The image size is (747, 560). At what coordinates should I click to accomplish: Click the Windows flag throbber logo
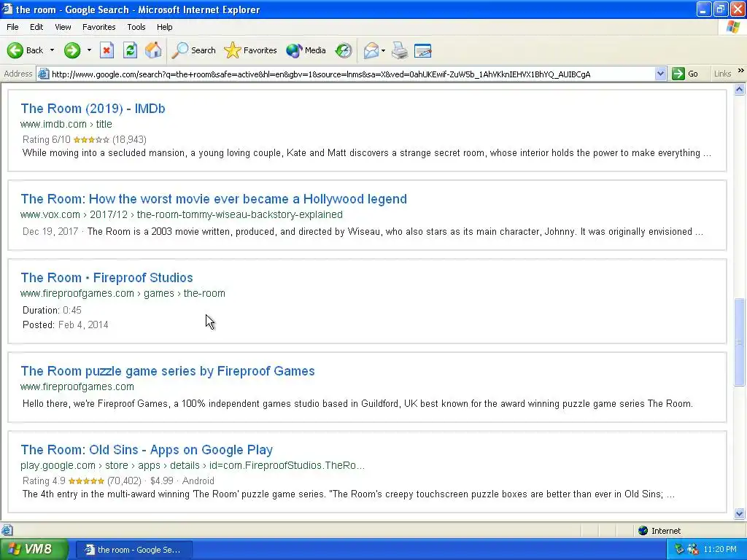732,27
